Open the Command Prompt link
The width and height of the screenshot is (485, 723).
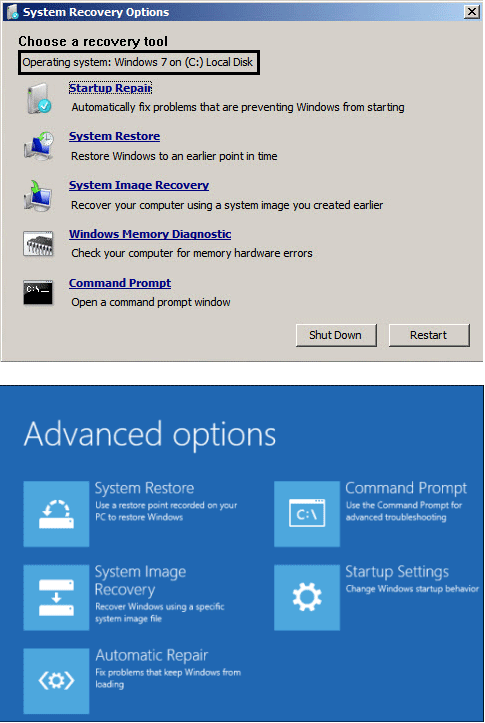click(x=120, y=283)
